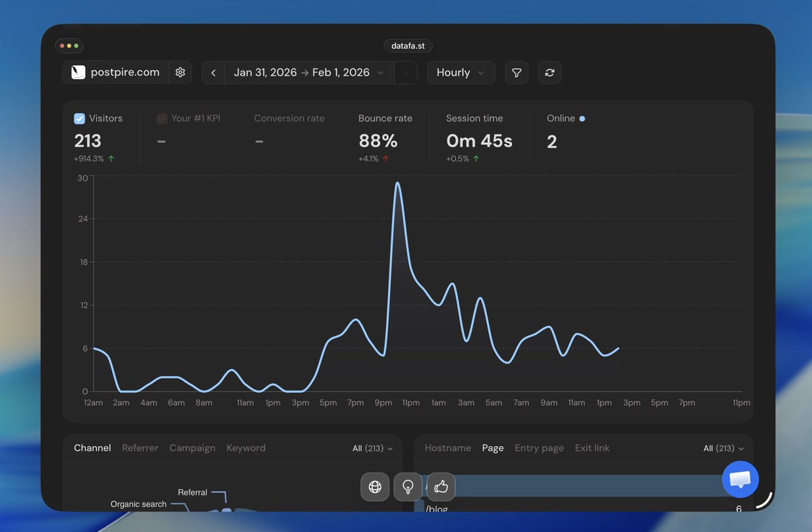Open site settings gear icon
The height and width of the screenshot is (532, 812).
tap(180, 72)
